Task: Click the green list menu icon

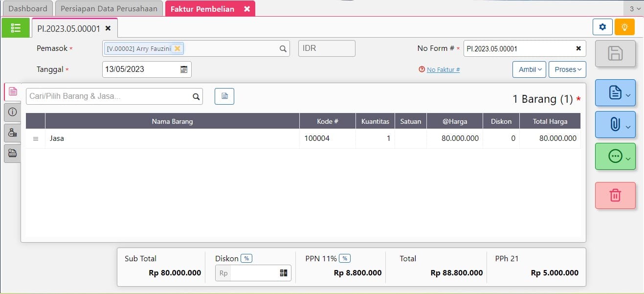Action: tap(16, 28)
